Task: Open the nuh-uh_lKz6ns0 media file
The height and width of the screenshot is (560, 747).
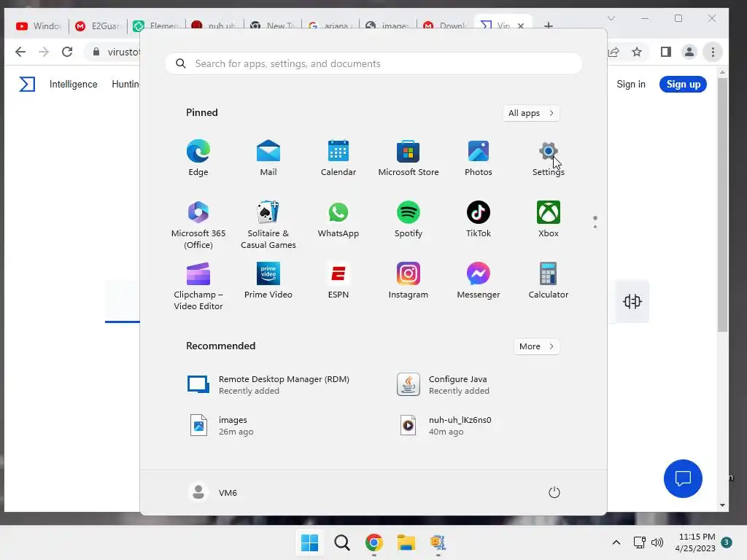Action: pos(444,426)
